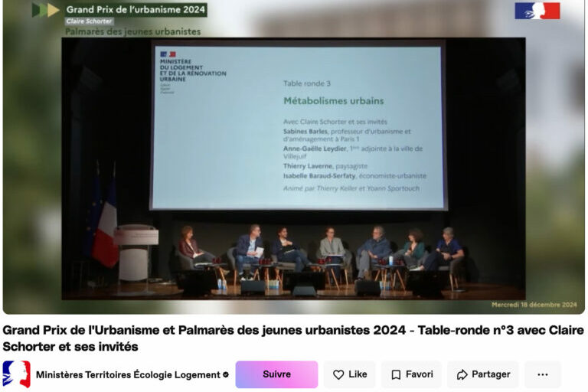Click the Favori bookmark icon
Viewport: 588px width, 392px height.
point(396,374)
